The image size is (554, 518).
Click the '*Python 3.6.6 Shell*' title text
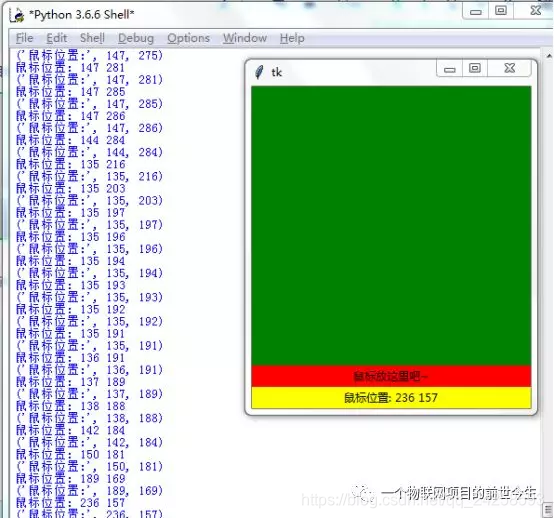82,15
